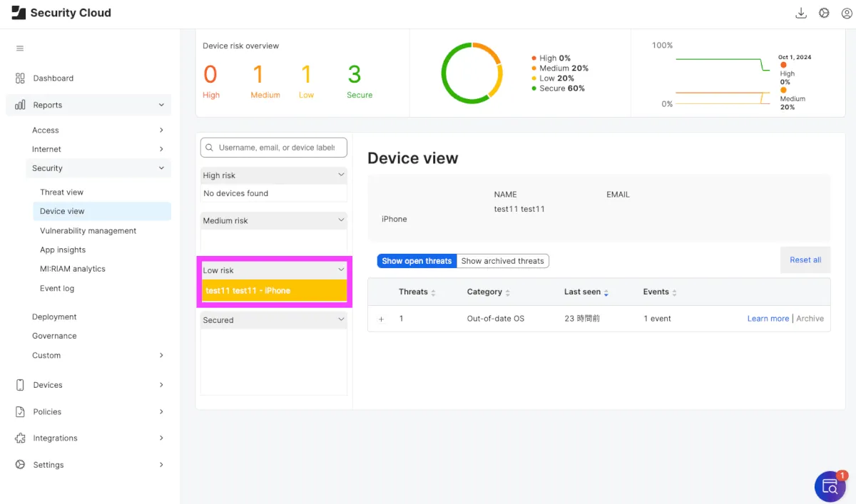Click the Integrations puzzle icon
This screenshot has height=504, width=856.
click(x=20, y=438)
